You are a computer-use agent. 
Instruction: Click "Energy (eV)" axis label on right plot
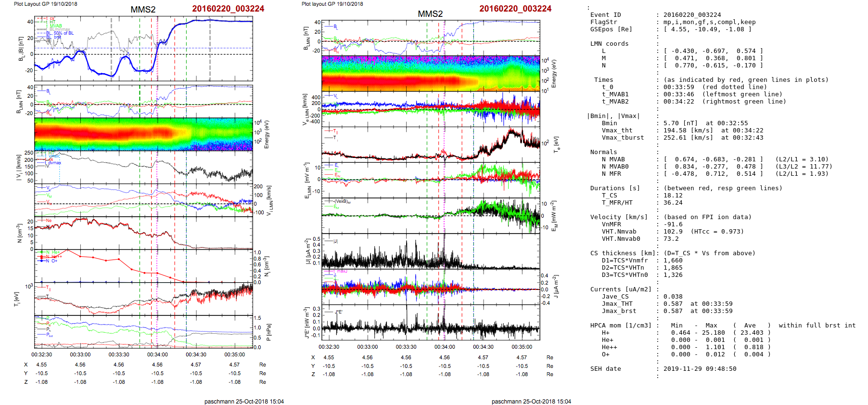pos(554,74)
